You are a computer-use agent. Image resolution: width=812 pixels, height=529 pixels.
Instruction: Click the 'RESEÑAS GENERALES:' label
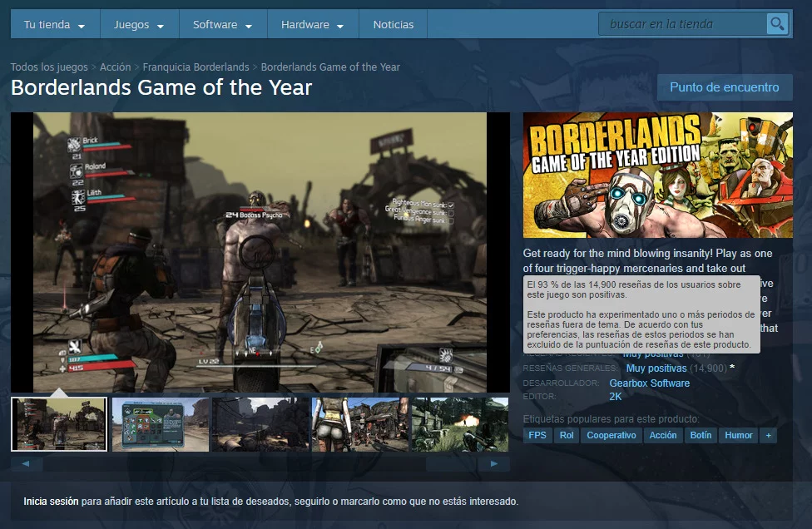tap(571, 368)
